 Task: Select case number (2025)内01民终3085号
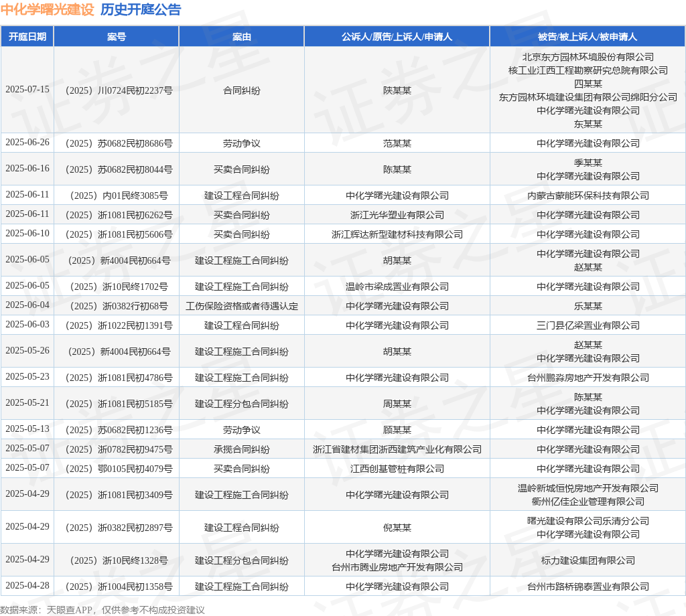click(x=119, y=196)
